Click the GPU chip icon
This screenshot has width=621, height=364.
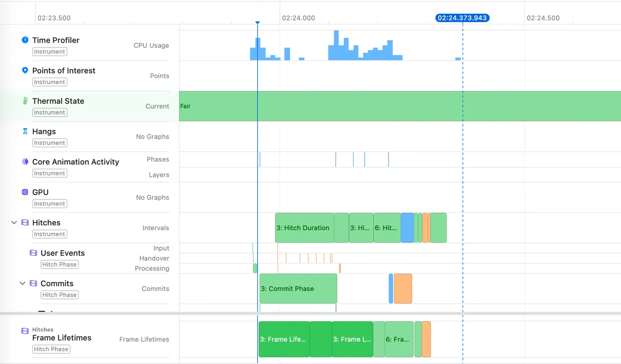pyautogui.click(x=25, y=192)
